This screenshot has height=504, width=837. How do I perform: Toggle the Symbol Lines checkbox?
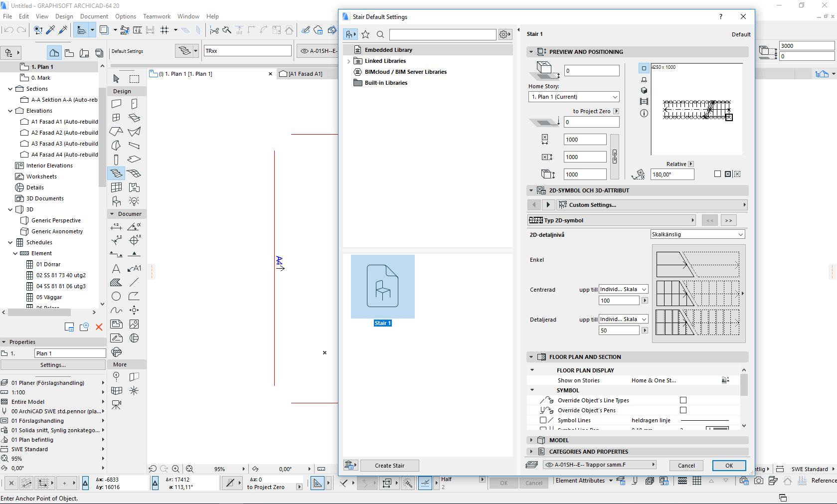(x=543, y=420)
